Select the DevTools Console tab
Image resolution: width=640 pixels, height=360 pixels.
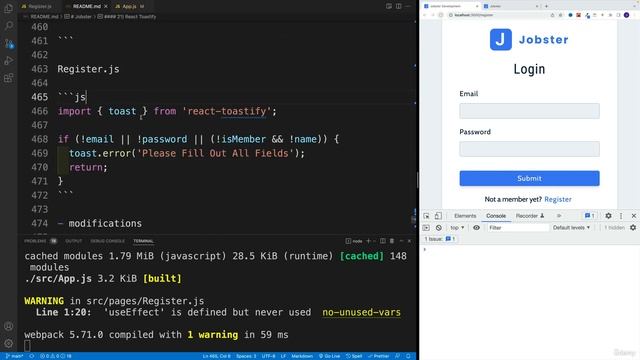[496, 216]
